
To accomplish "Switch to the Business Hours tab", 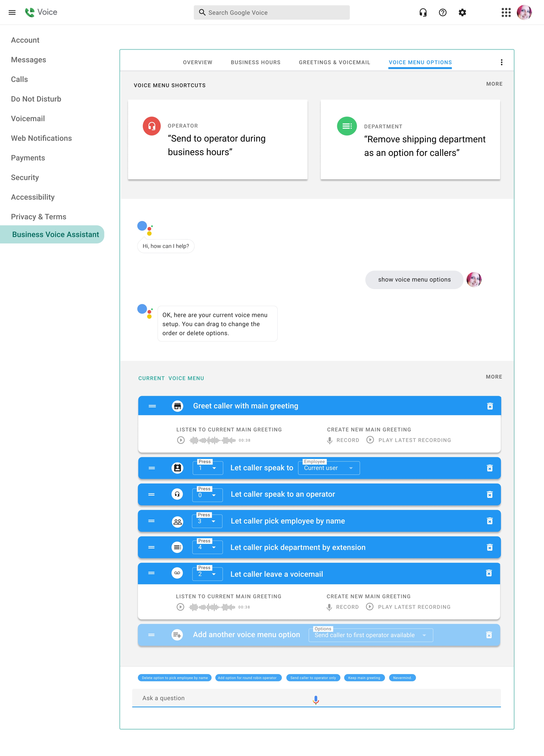I will click(255, 62).
